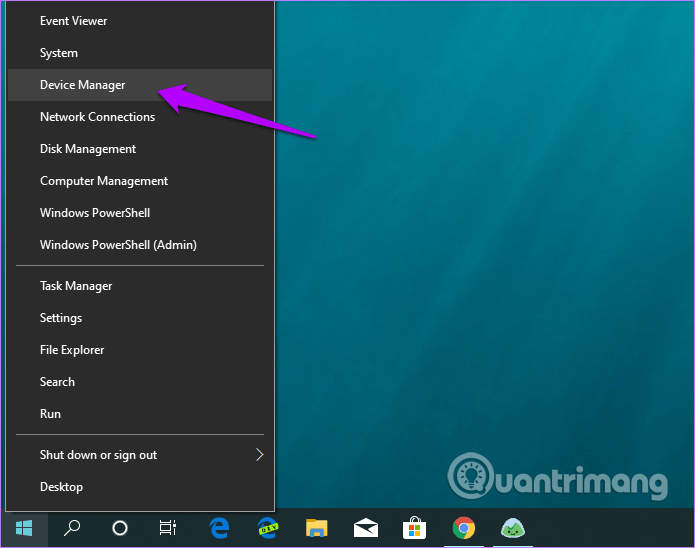Open Windows PowerShell (non-admin)
Screen dimensions: 695x548
[x=140, y=212]
